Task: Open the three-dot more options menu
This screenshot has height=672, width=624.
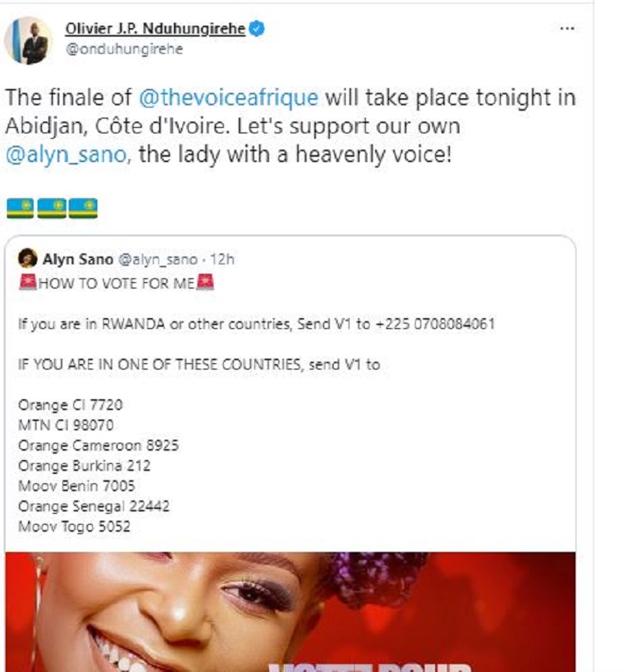Action: coord(567,29)
